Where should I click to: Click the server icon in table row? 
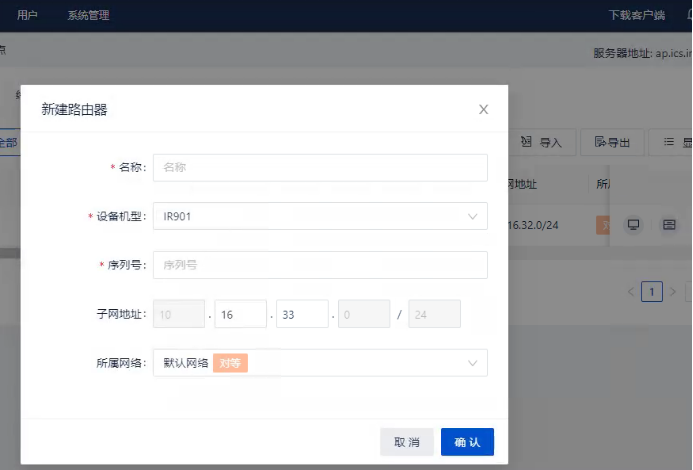(669, 225)
